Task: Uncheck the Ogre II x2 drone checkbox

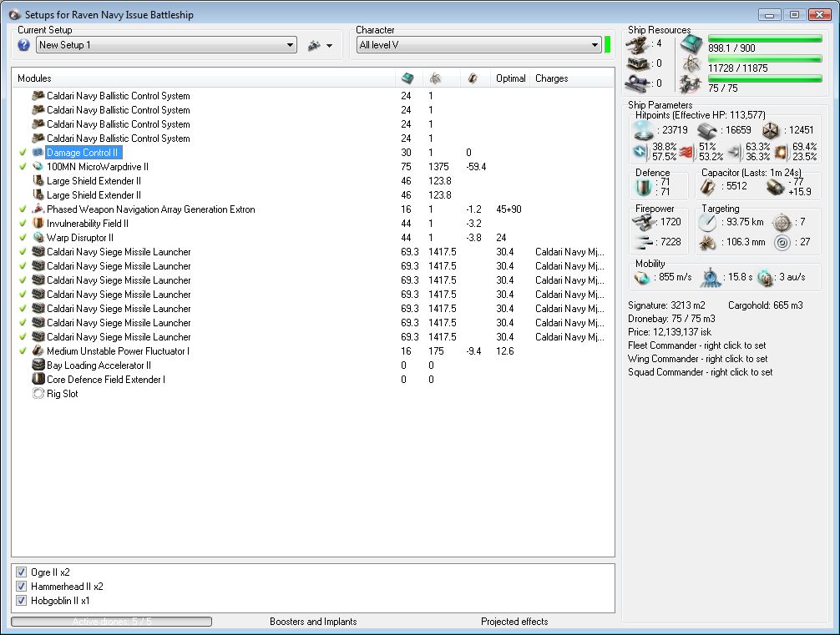Action: point(22,572)
